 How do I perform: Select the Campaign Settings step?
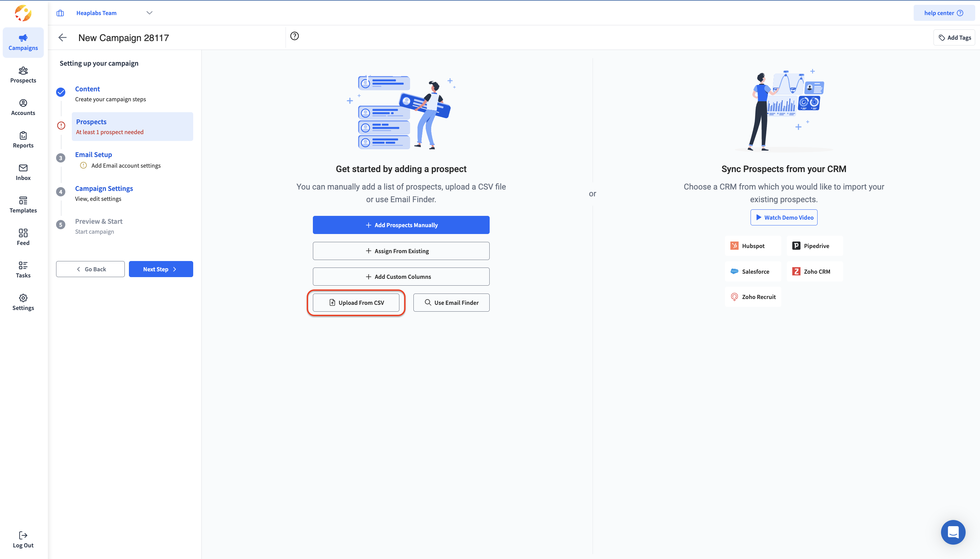click(x=104, y=188)
